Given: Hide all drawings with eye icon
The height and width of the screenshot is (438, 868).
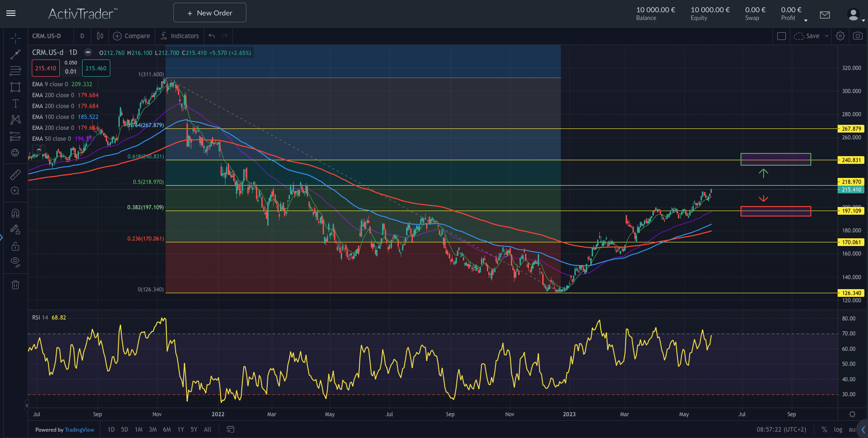Looking at the screenshot, I should pos(15,261).
